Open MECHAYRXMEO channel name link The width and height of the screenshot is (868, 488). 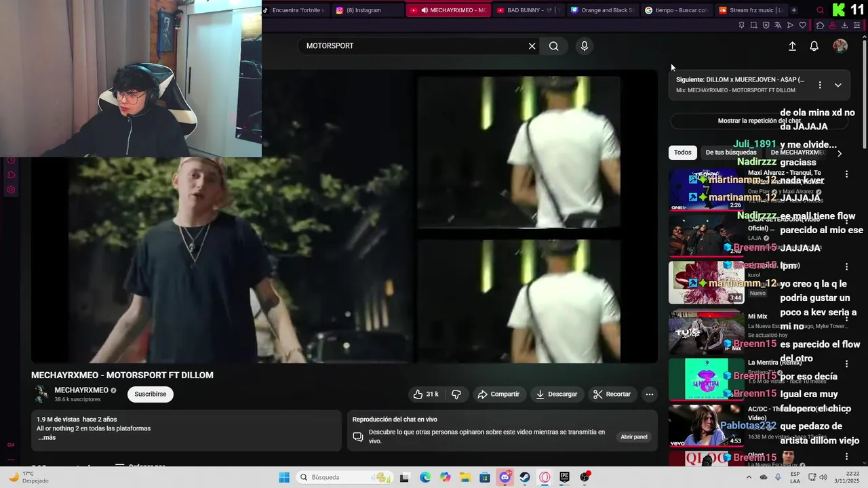click(x=81, y=390)
